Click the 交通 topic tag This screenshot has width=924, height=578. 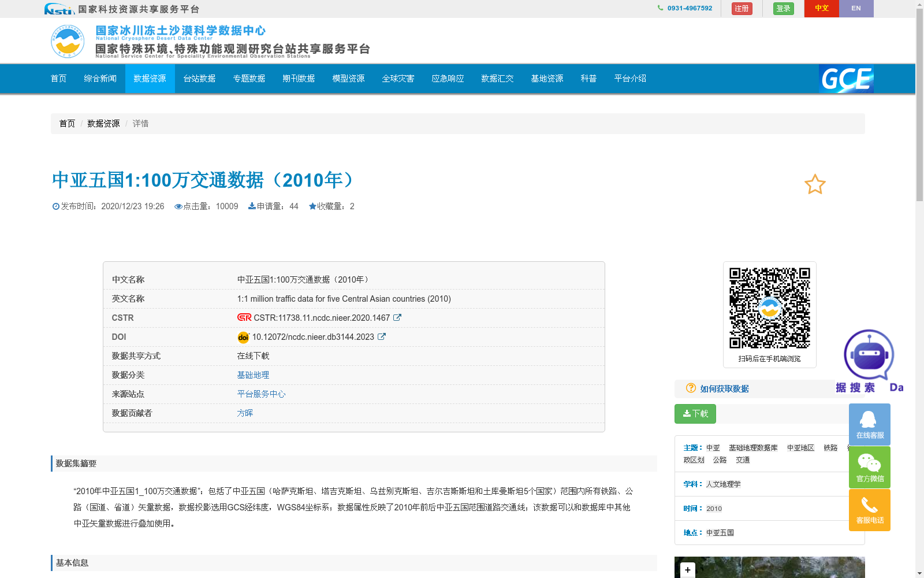coord(743,460)
